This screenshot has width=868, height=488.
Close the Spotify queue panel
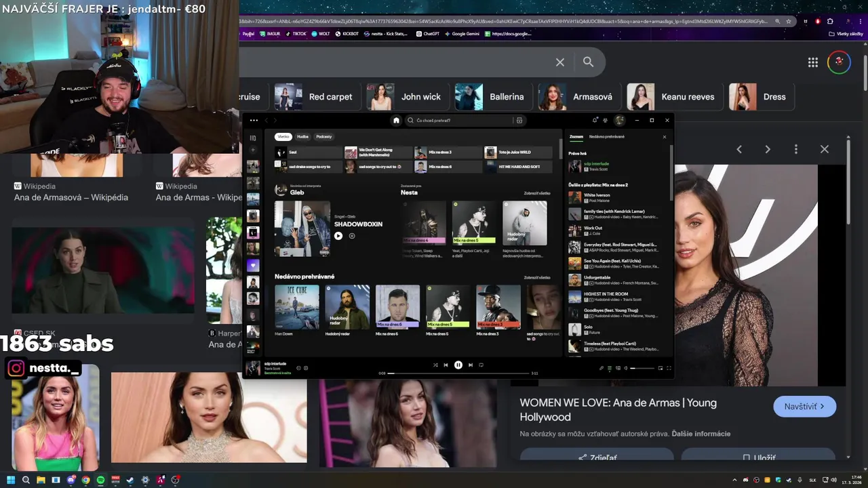click(665, 137)
